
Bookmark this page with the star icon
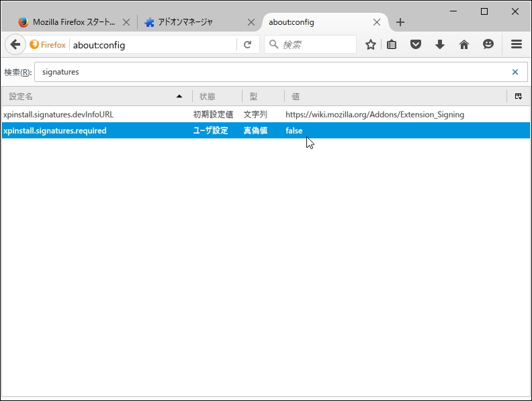pyautogui.click(x=371, y=44)
